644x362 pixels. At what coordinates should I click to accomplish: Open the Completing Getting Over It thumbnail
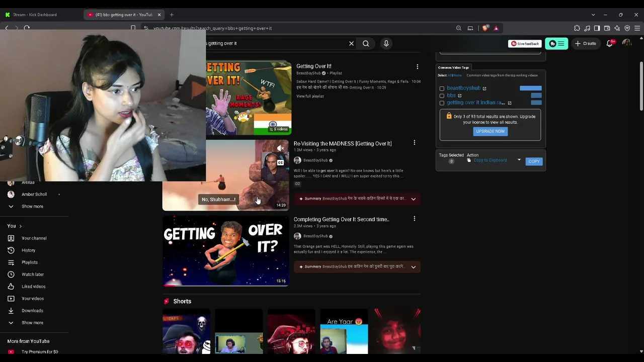tap(225, 251)
